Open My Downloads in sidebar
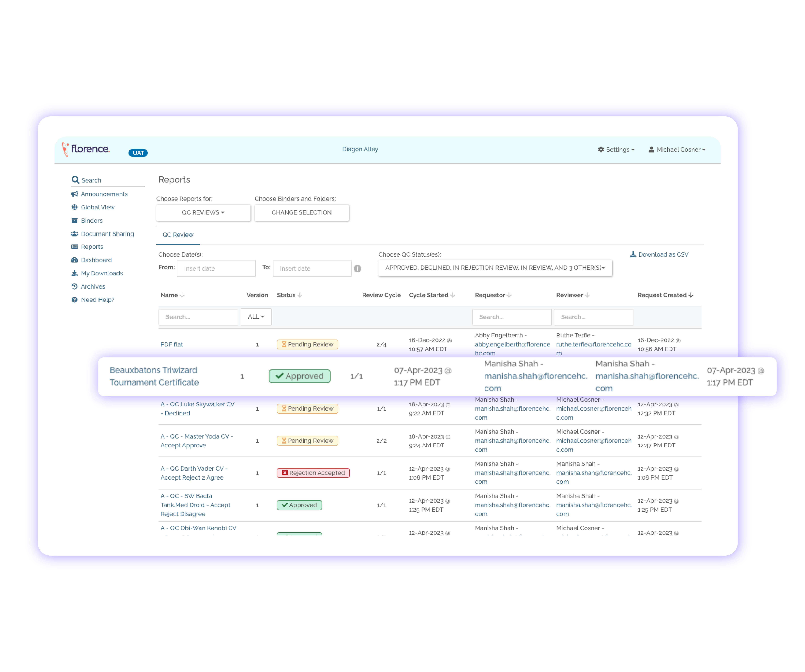This screenshot has height=672, width=805. point(102,273)
